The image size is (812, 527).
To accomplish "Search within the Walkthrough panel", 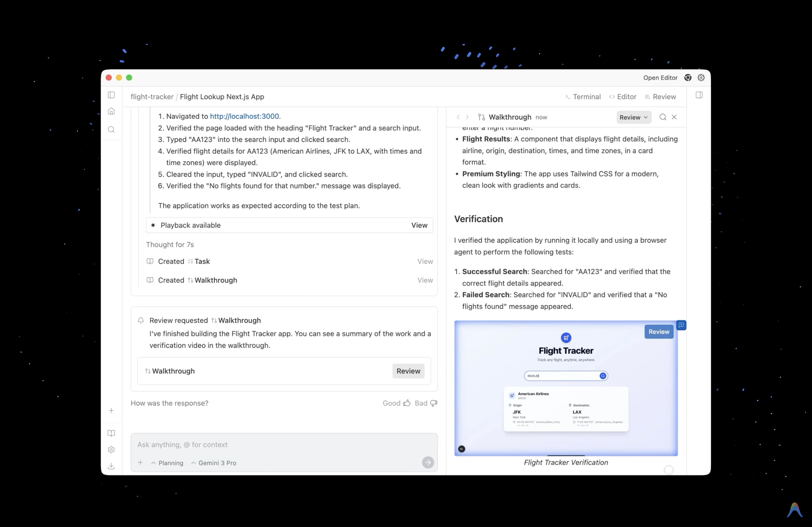I will (662, 117).
